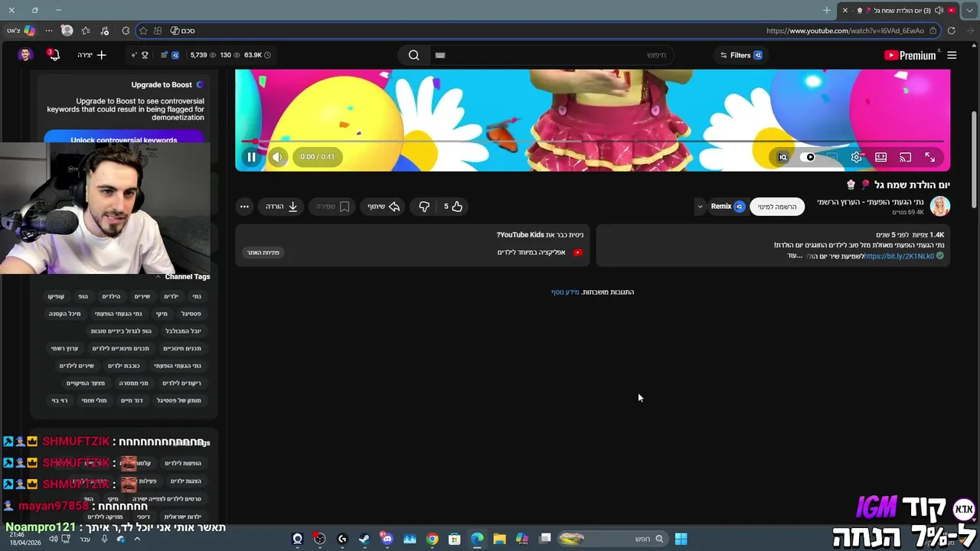
Task: Open more actions three-dot menu
Action: (244, 207)
